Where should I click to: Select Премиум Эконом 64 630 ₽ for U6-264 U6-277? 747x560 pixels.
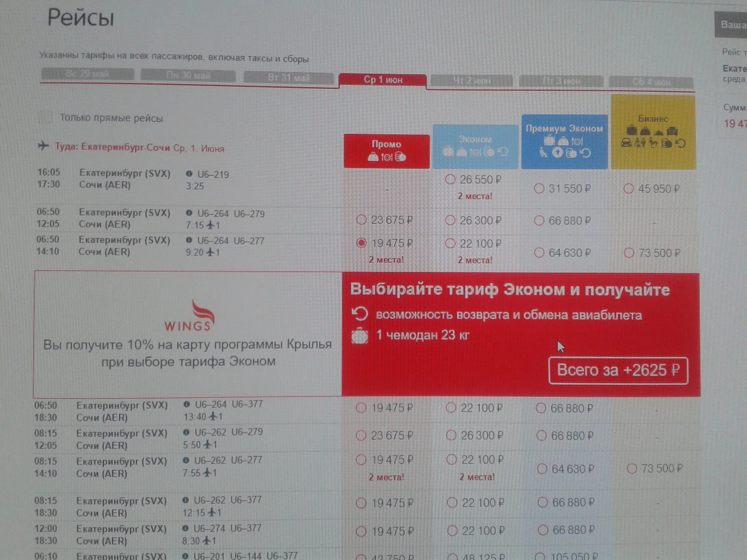[x=539, y=252]
